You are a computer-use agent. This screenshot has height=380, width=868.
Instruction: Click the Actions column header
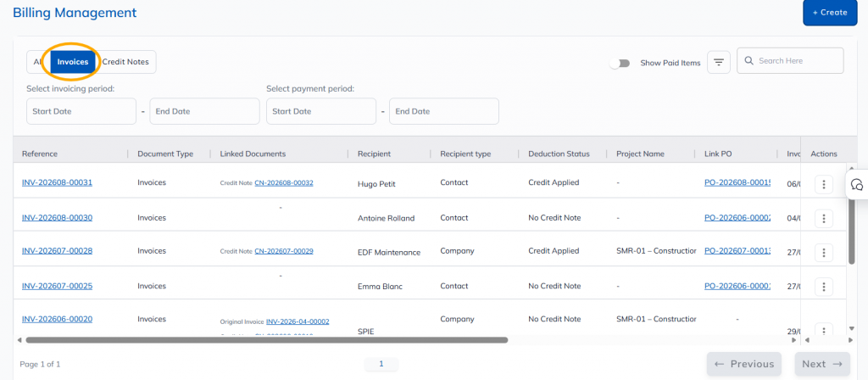coord(824,154)
